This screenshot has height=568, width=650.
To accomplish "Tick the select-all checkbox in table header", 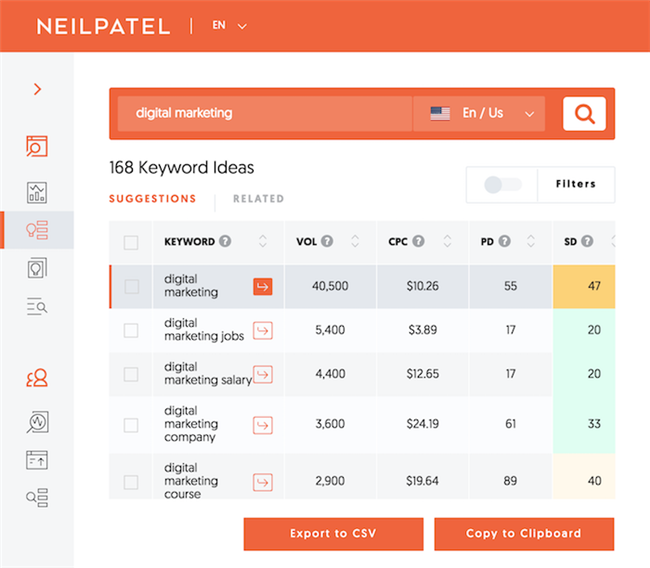I will coord(131,242).
